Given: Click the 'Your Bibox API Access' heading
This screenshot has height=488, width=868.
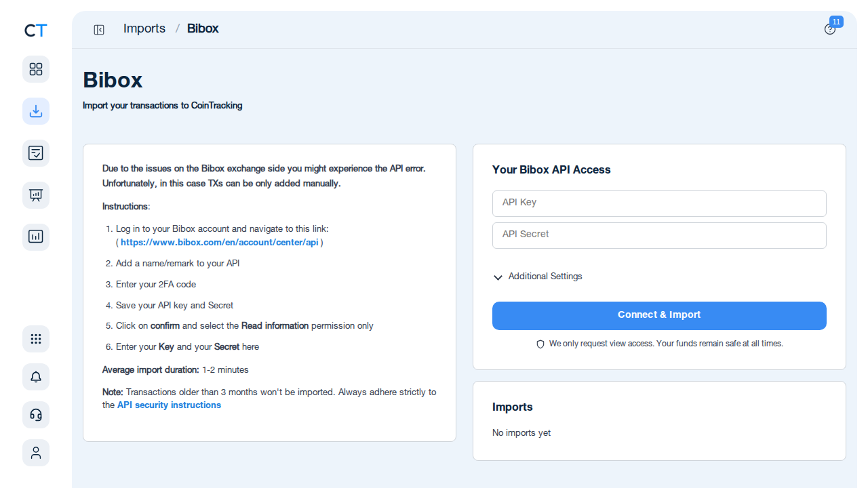Looking at the screenshot, I should coord(551,170).
